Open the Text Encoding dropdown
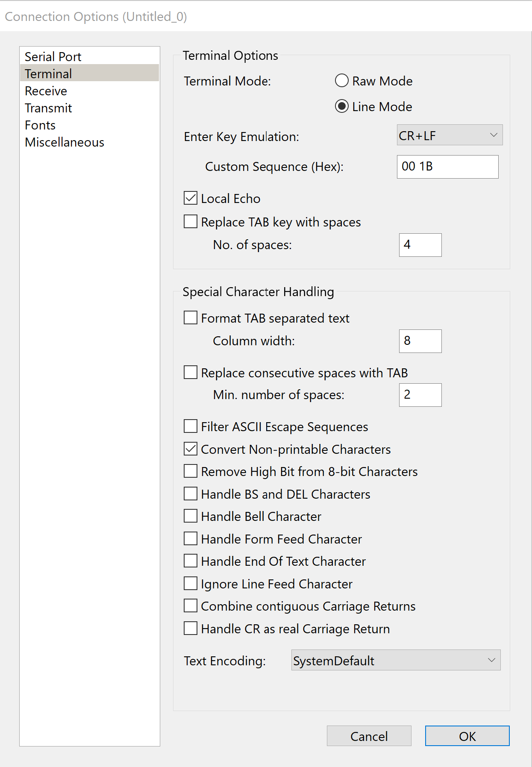532x767 pixels. (396, 660)
